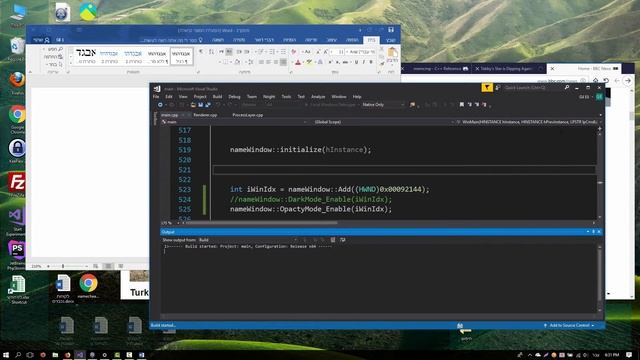
Task: Open the Debug menu in Visual Studio
Action: point(234,97)
